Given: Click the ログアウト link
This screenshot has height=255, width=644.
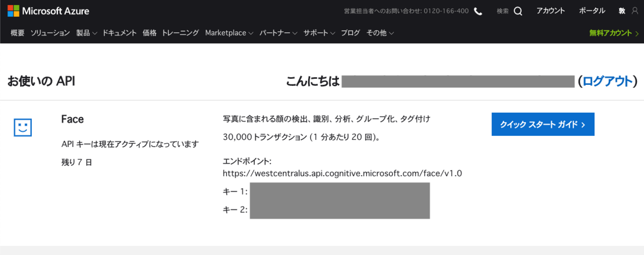Looking at the screenshot, I should pos(607,81).
